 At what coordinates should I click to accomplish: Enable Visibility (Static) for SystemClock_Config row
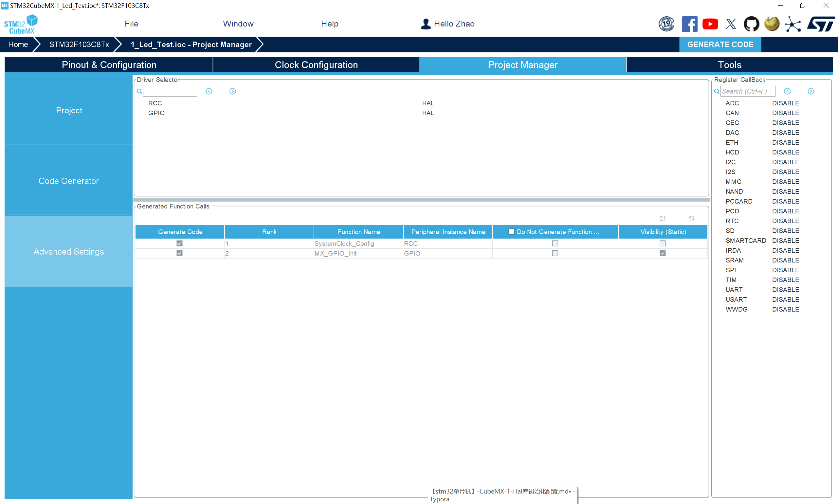663,243
